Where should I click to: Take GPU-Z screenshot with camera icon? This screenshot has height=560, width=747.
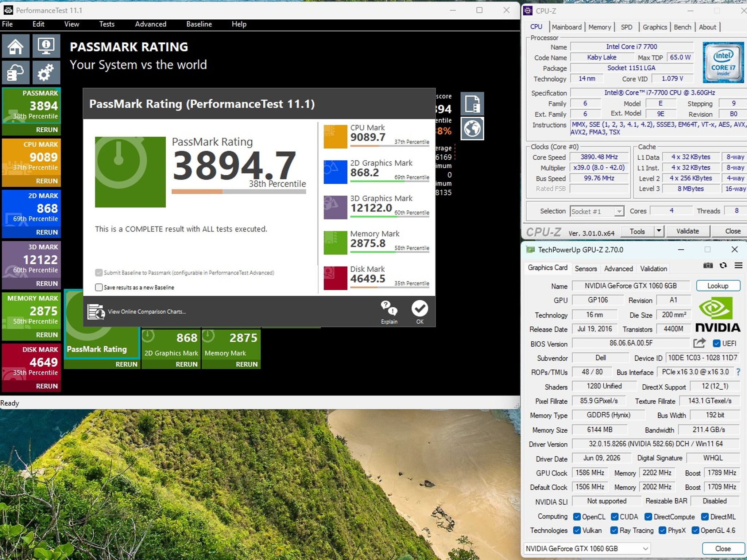708,265
